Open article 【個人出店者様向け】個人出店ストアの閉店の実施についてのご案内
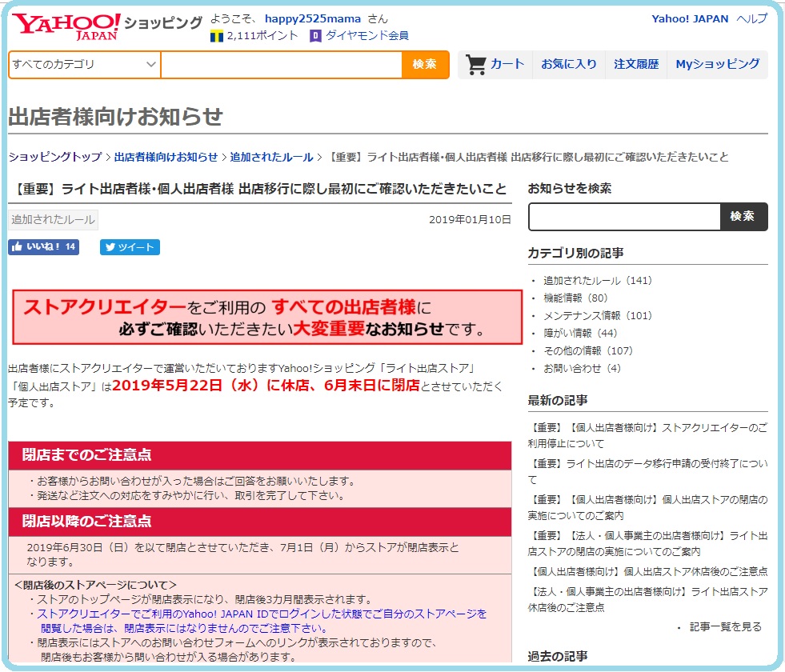Viewport: 785px width, 672px height. 647,508
